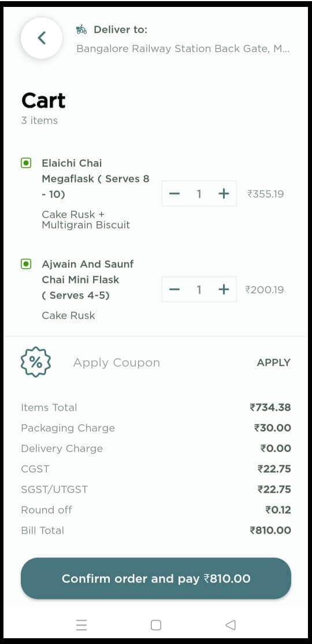Tap the back arrow button
Viewport: 312px width, 644px height.
pyautogui.click(x=42, y=38)
